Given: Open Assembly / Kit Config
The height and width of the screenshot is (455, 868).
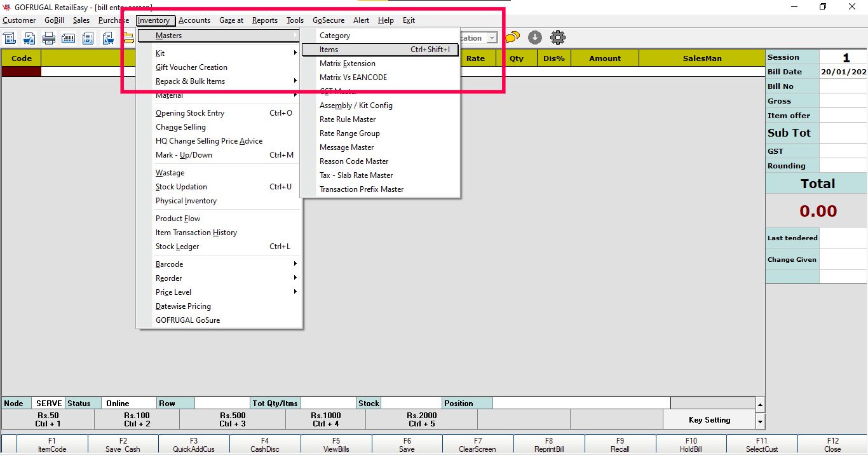Looking at the screenshot, I should [x=380, y=105].
